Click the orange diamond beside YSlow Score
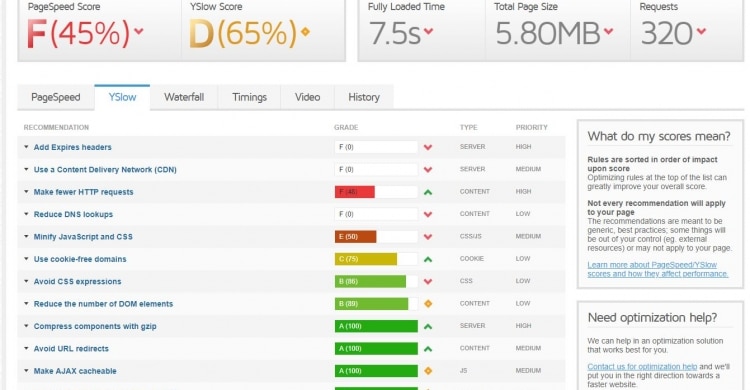 pyautogui.click(x=305, y=32)
